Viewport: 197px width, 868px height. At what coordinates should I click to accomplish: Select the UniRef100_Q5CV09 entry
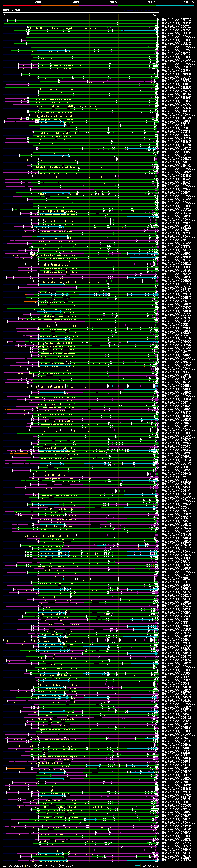[177, 30]
